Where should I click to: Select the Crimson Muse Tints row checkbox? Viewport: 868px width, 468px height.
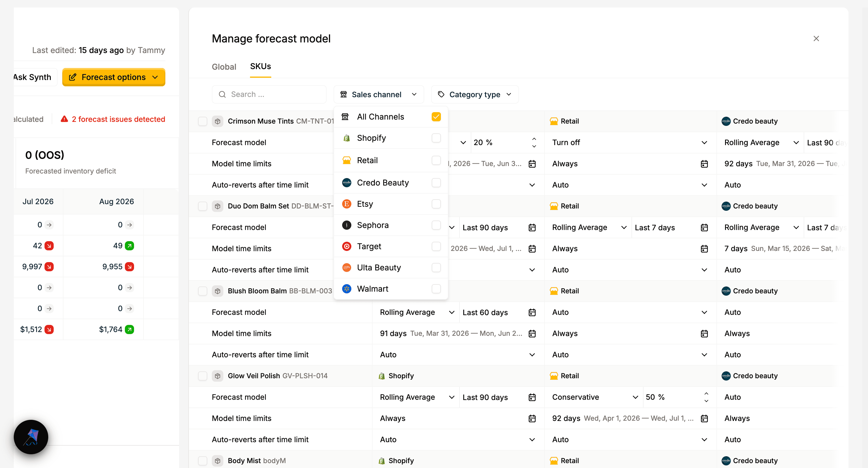click(203, 121)
